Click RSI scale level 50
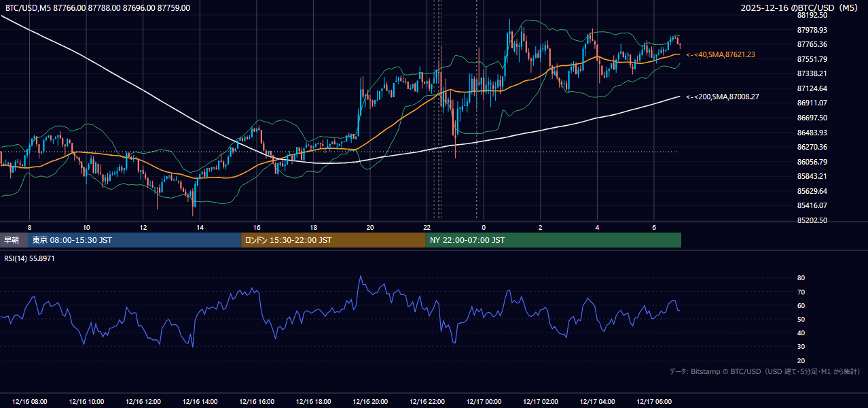Image resolution: width=868 pixels, height=408 pixels. coord(801,319)
